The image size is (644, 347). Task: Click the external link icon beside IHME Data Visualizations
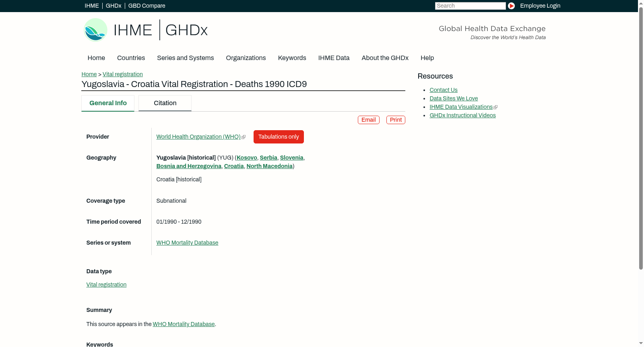tap(495, 107)
